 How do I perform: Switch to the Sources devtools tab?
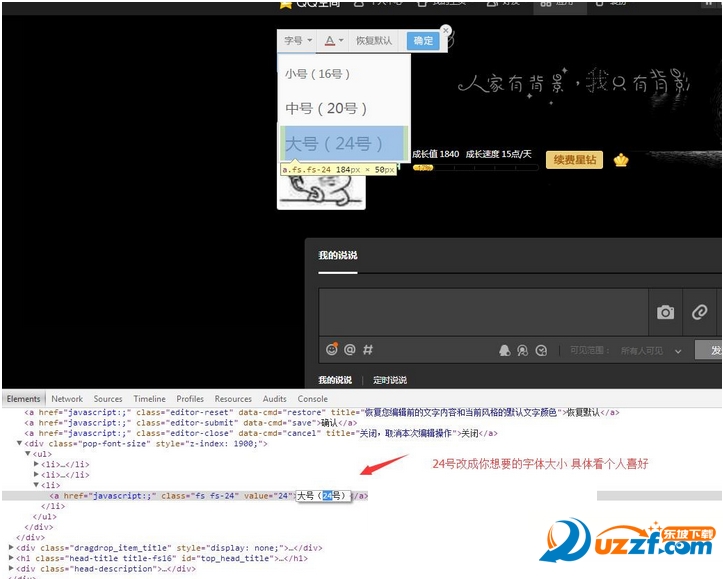[108, 399]
